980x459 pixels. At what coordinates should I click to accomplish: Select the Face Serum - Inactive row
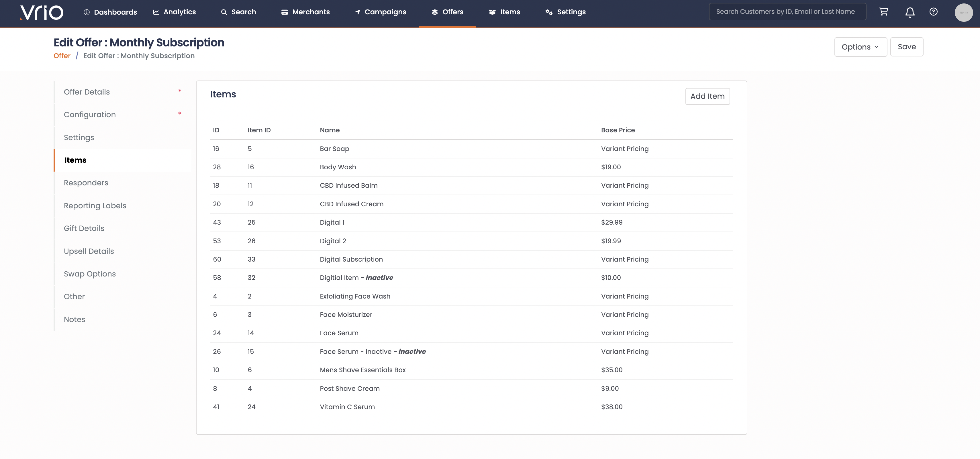click(x=471, y=352)
